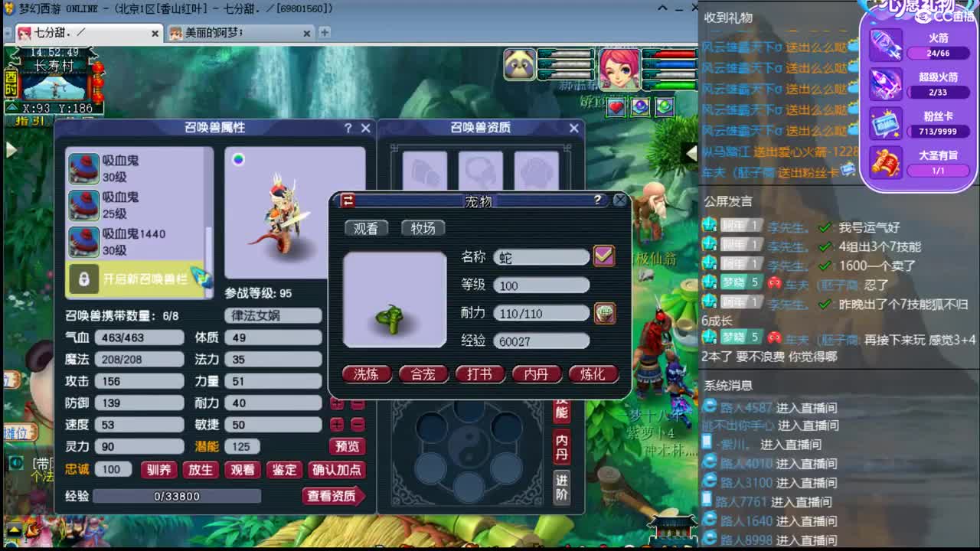This screenshot has width=980, height=551.
Task: Switch to 美丽的阿梦 client tab
Action: [240, 33]
